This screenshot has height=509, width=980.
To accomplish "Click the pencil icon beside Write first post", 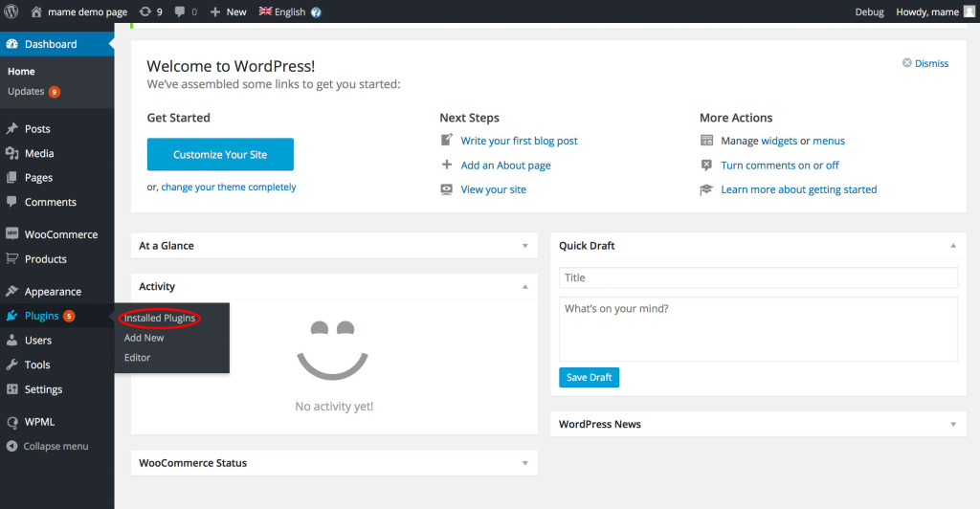I will click(x=446, y=140).
